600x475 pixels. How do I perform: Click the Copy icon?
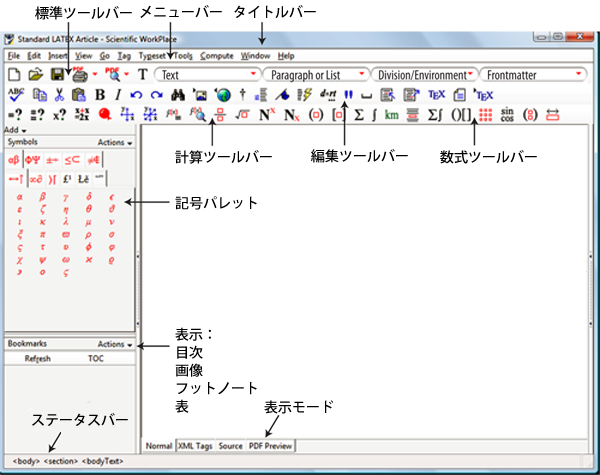[40, 95]
